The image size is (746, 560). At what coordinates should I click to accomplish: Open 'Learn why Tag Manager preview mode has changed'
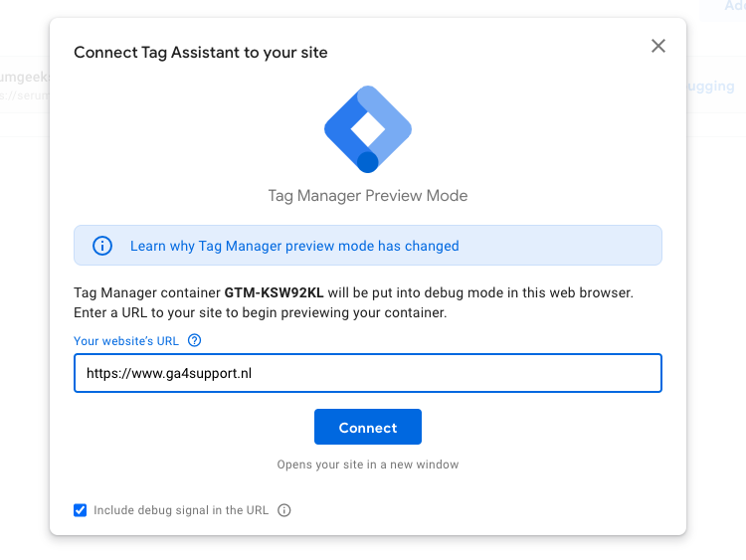click(294, 246)
